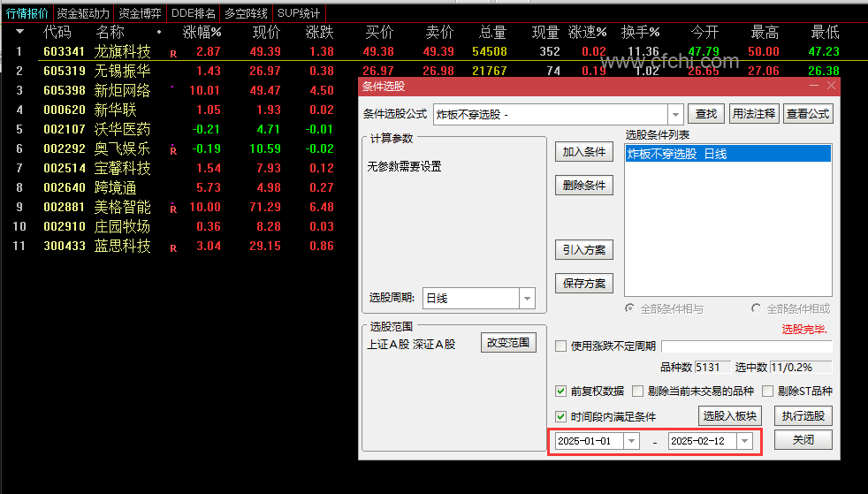Click the R marker beside 蓝思科技
This screenshot has width=868, height=494.
[x=173, y=248]
